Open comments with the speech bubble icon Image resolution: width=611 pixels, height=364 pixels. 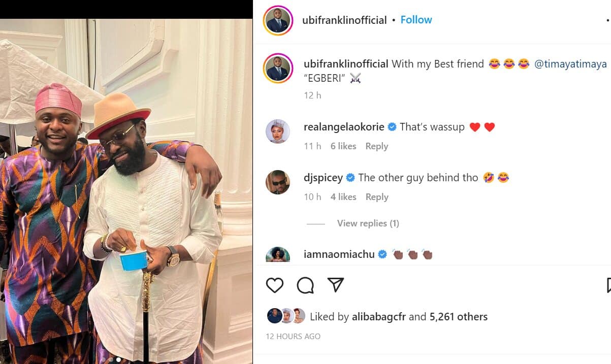tap(305, 285)
